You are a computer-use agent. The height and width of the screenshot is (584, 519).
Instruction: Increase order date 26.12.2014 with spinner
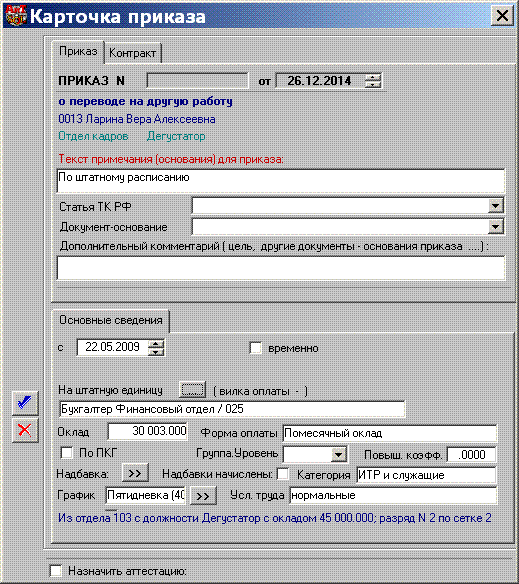373,77
